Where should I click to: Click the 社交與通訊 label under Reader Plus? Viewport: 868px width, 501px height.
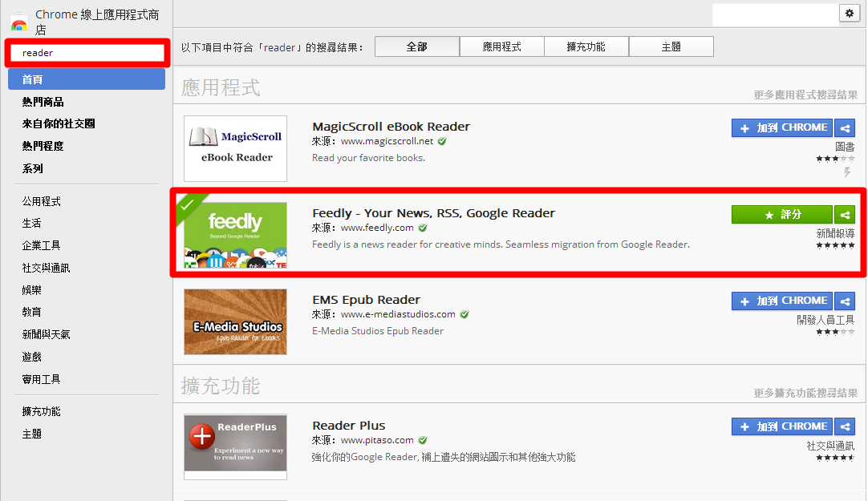point(830,446)
